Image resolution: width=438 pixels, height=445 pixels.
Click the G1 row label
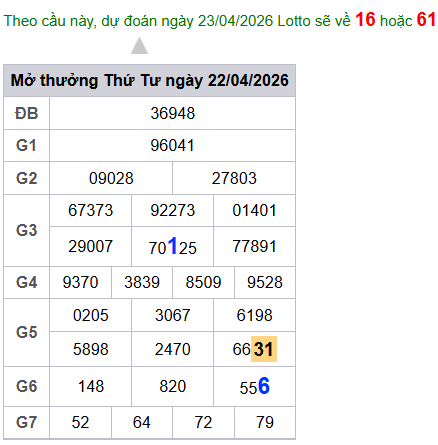click(x=26, y=145)
